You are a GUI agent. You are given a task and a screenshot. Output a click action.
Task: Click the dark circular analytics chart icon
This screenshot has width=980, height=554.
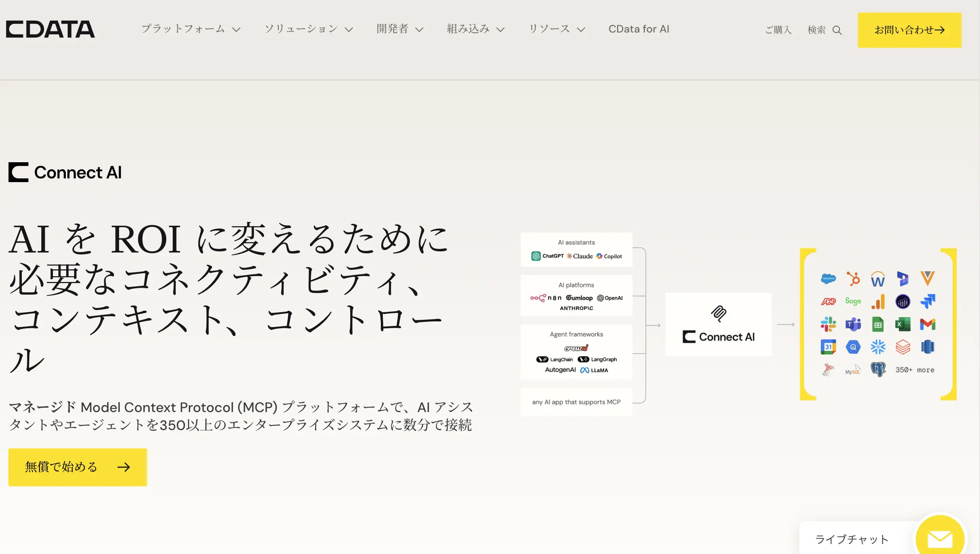point(903,301)
